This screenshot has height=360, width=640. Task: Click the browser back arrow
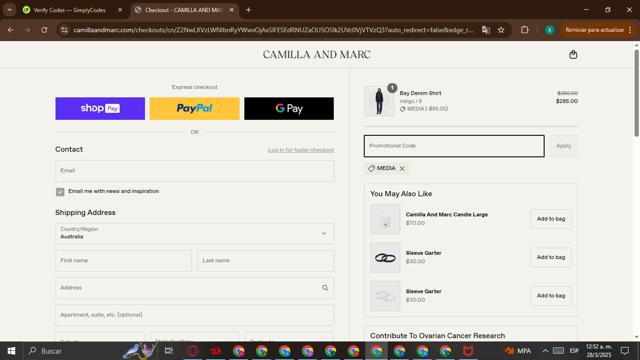pyautogui.click(x=11, y=30)
